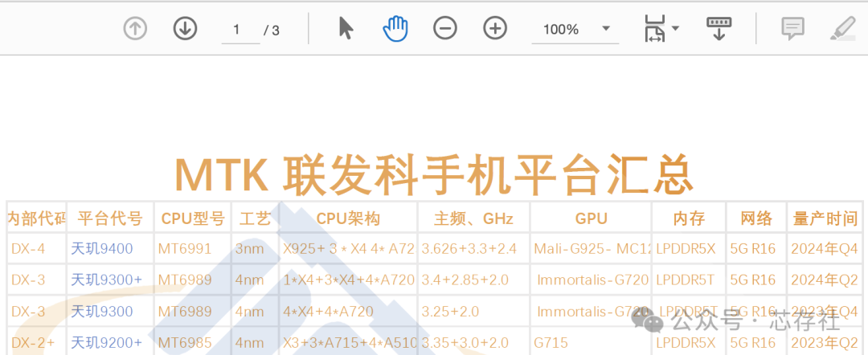Select the highlighter pen tool
Viewport: 868px width, 355px height.
[842, 28]
